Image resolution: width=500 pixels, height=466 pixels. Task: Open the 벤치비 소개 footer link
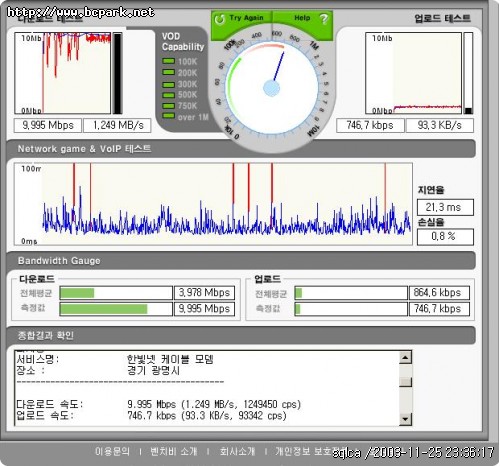pos(173,451)
